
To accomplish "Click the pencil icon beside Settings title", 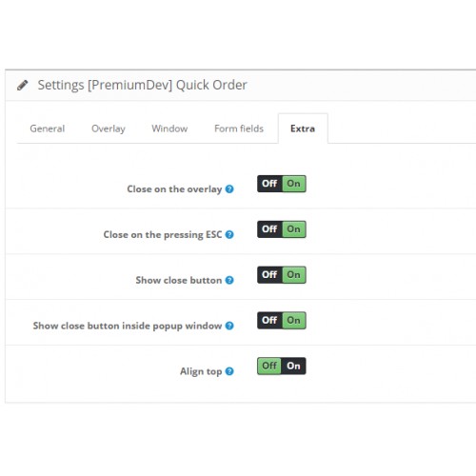I will (23, 85).
